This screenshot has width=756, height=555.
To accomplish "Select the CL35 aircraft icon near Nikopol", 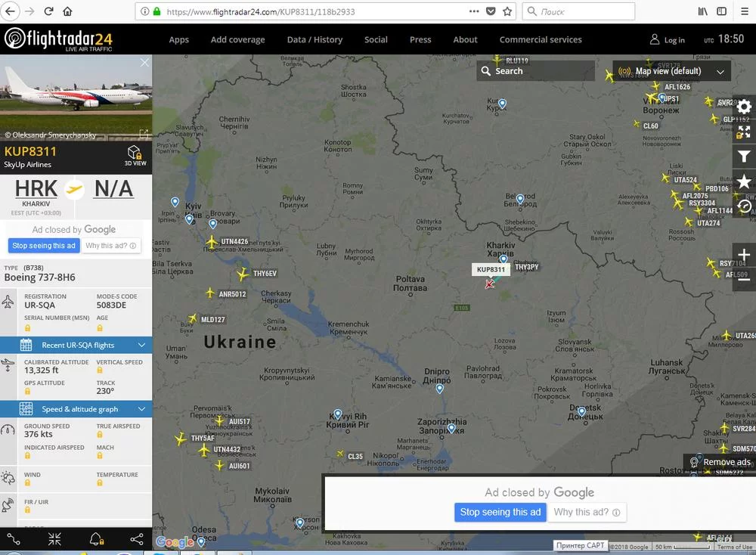I will point(340,454).
